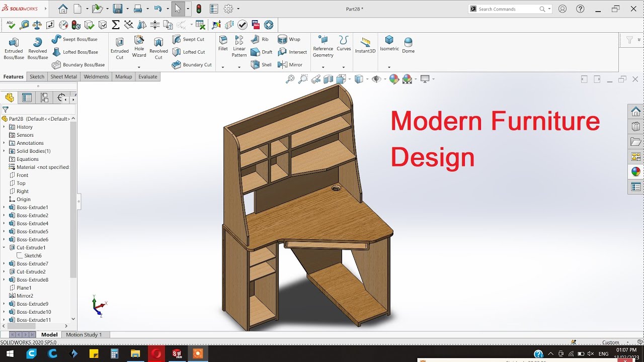The height and width of the screenshot is (362, 644).
Task: Activate the Instant3D tool
Action: (x=365, y=45)
